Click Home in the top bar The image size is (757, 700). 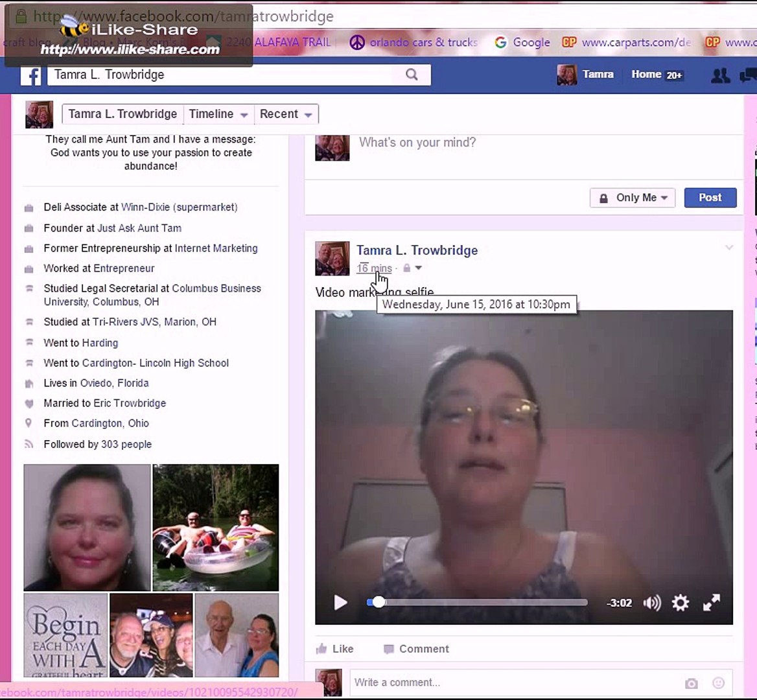(646, 75)
